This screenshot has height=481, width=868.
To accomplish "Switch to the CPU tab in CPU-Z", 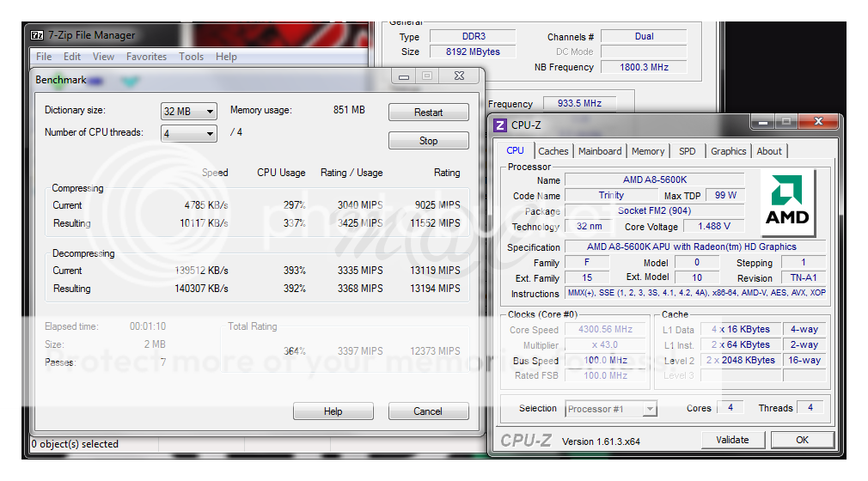I will click(x=515, y=150).
